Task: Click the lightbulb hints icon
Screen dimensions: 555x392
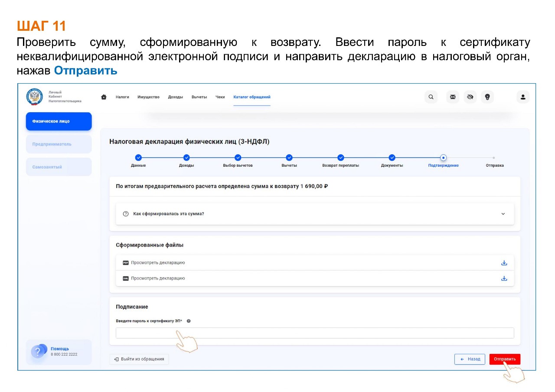Action: (487, 97)
